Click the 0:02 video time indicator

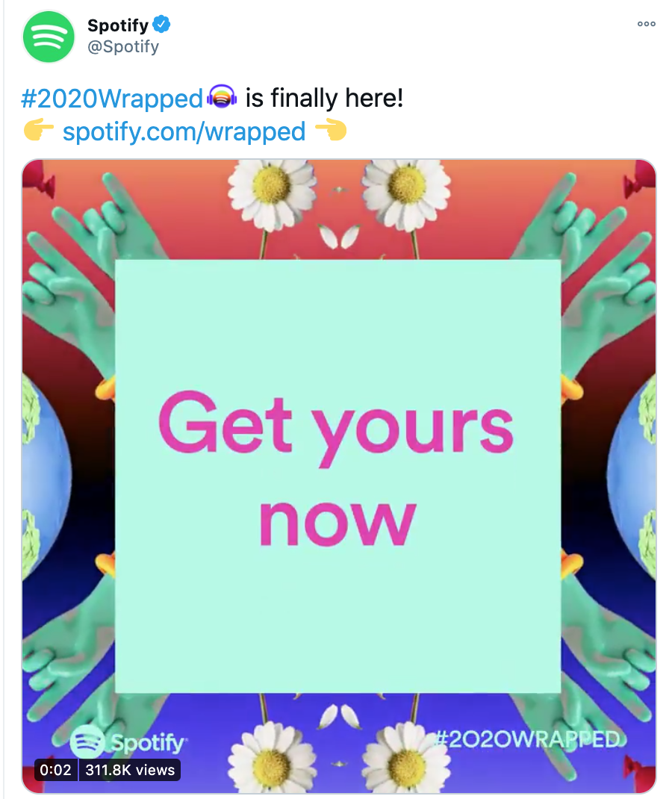(55, 769)
